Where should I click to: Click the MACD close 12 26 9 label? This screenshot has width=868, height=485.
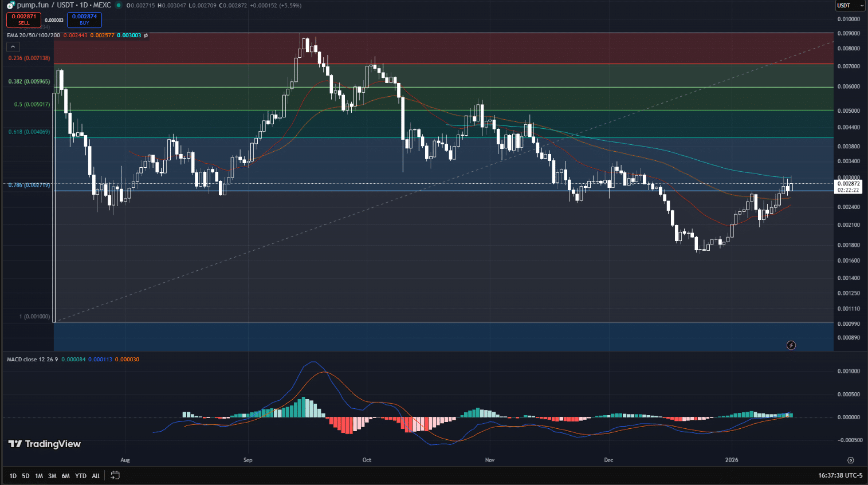[x=30, y=360]
